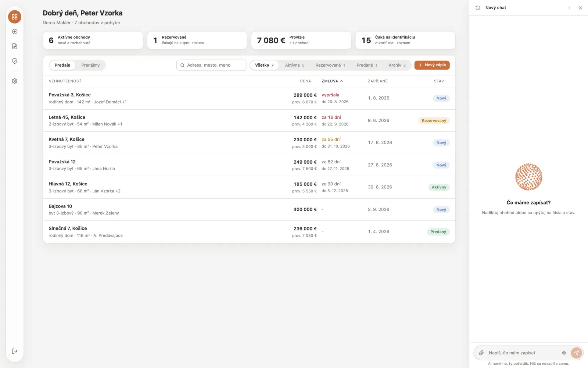Close the chat panel

point(580,8)
